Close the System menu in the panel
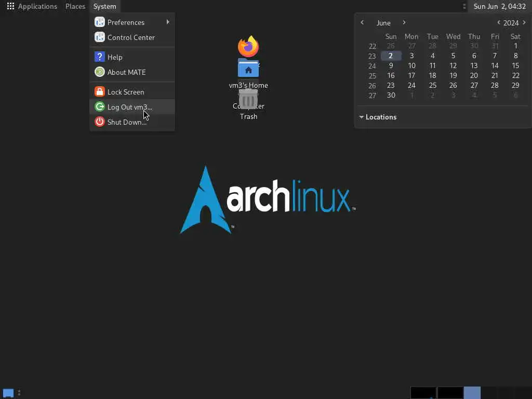The width and height of the screenshot is (532, 399). coord(104,6)
